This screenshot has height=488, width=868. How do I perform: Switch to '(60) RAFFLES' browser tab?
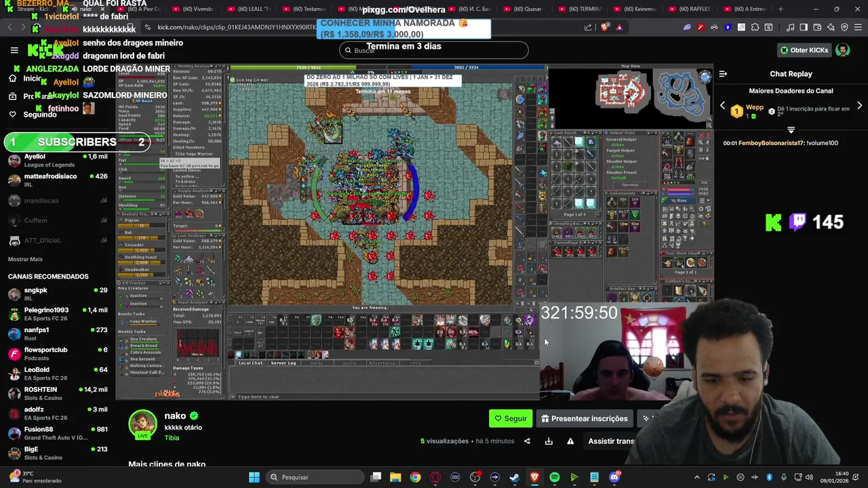pyautogui.click(x=689, y=9)
